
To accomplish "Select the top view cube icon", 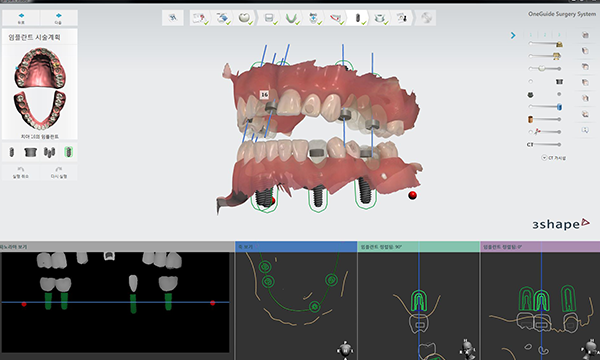I will pyautogui.click(x=585, y=35).
